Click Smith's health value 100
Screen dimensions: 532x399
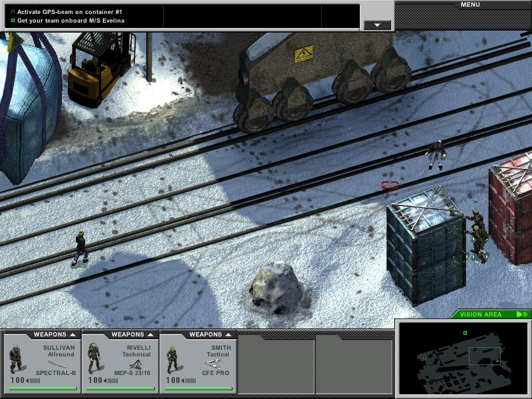coord(173,380)
